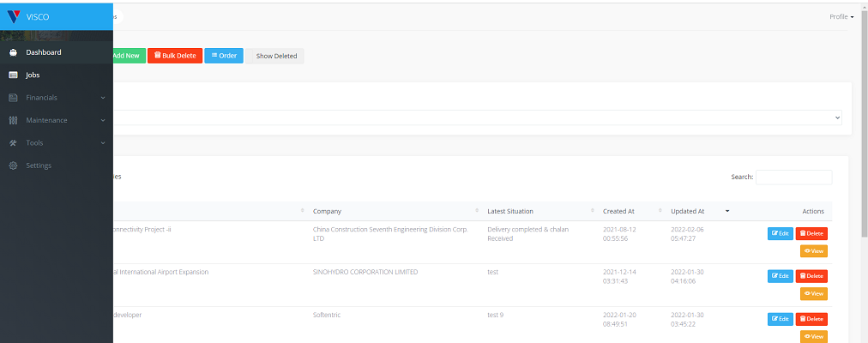Click the Add New button
Viewport: 868px width, 343px height.
[129, 56]
